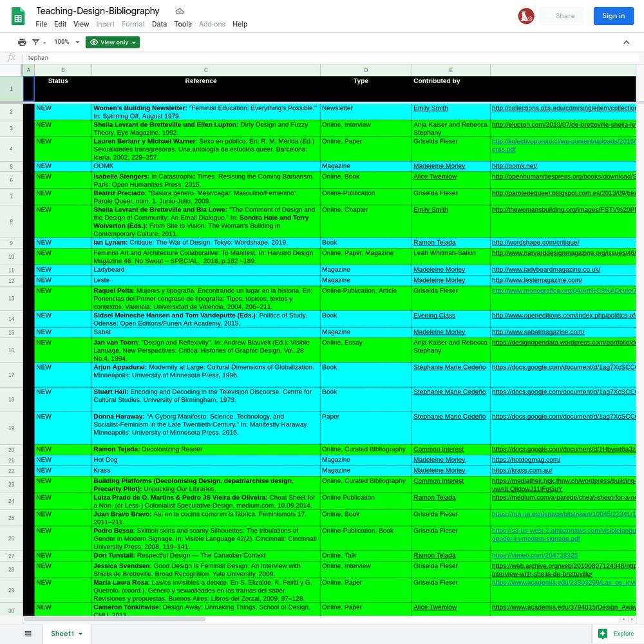The height and width of the screenshot is (644, 644).
Task: Select the Ian Lynam Critique reference cell
Action: (x=206, y=243)
